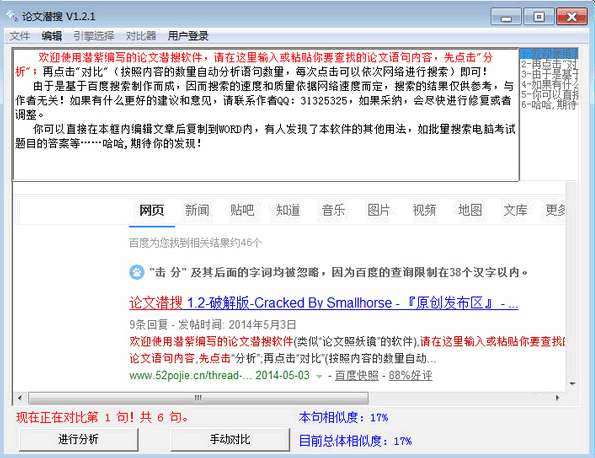This screenshot has width=595, height=458.
Task: Open the 用户登录 menu
Action: 188,36
